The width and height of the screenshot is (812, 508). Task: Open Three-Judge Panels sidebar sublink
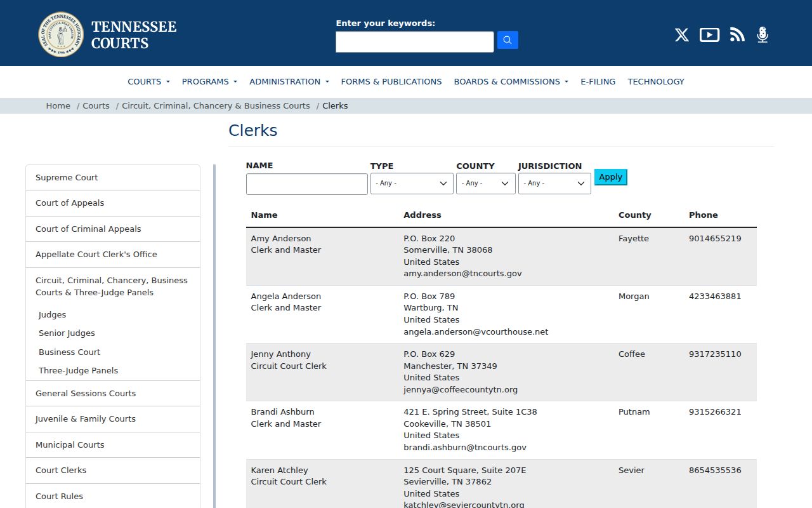pos(78,371)
